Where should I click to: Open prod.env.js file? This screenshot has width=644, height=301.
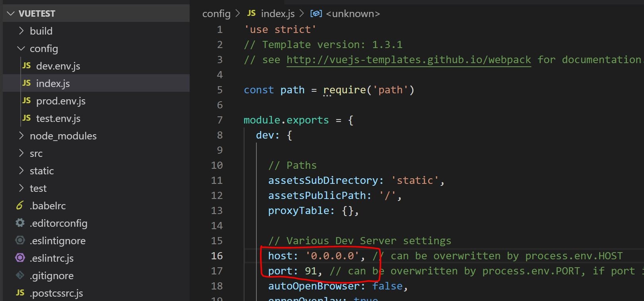coord(61,101)
